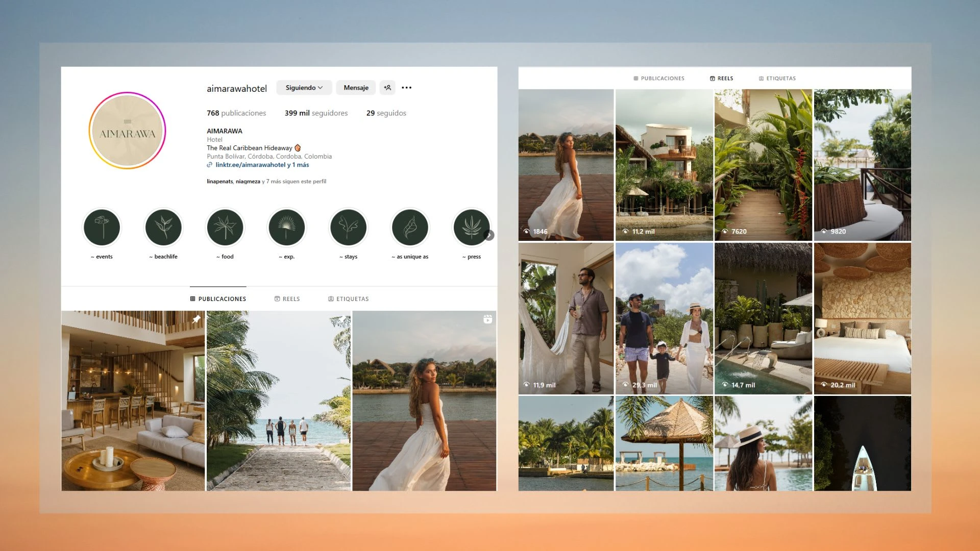980x551 pixels.
Task: Expand the Siguiendo dropdown
Action: click(x=304, y=88)
